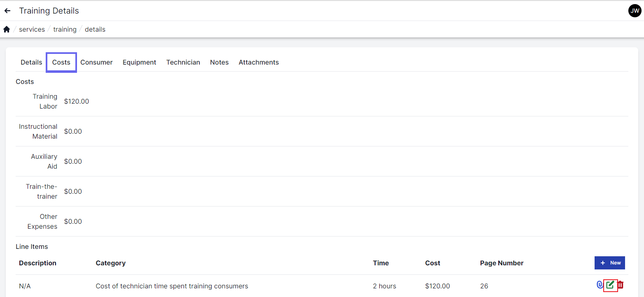Switch to the Equipment tab
The image size is (644, 297).
[139, 63]
